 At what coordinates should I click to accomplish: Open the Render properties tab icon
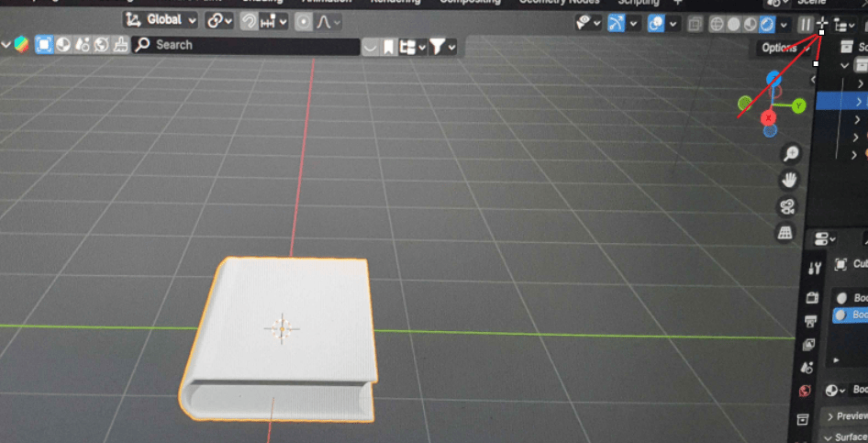(812, 298)
